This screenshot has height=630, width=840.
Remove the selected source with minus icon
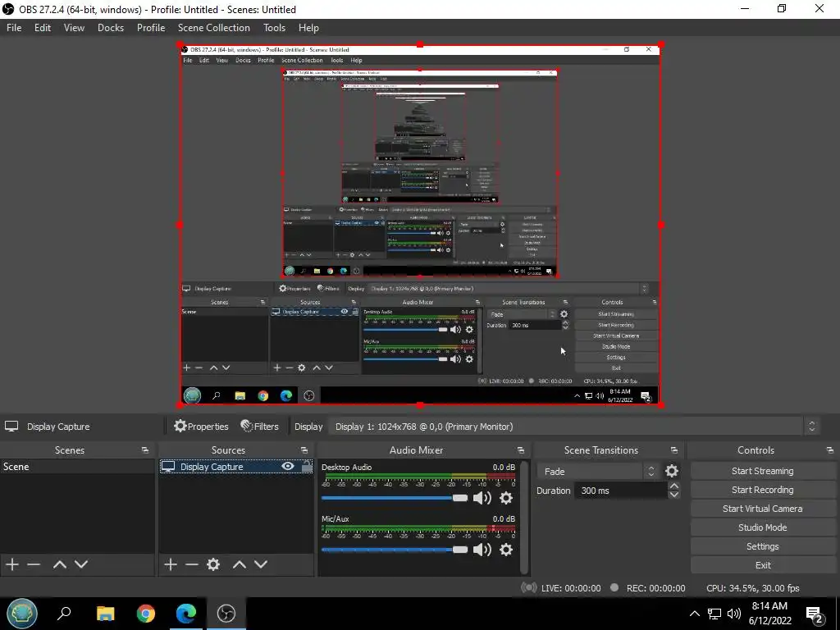click(x=192, y=564)
